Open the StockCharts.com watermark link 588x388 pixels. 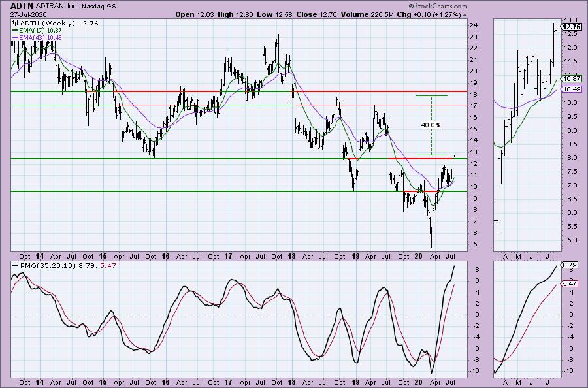pos(438,6)
